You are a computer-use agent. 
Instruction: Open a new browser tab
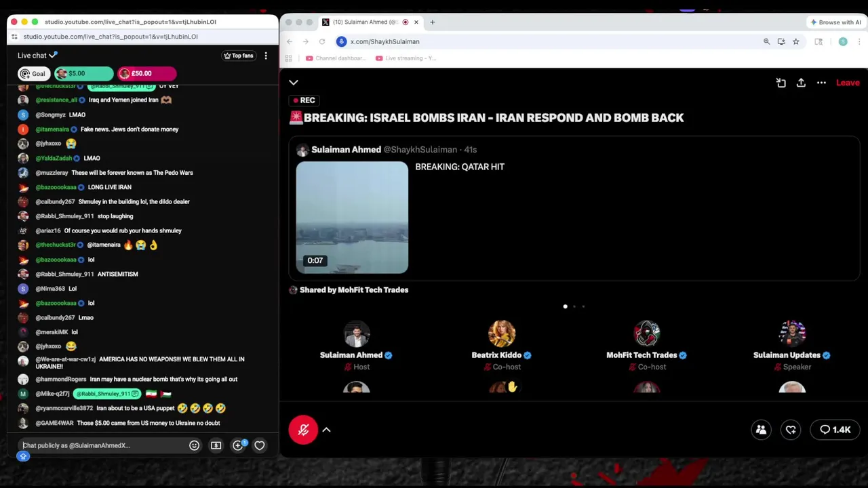point(432,22)
